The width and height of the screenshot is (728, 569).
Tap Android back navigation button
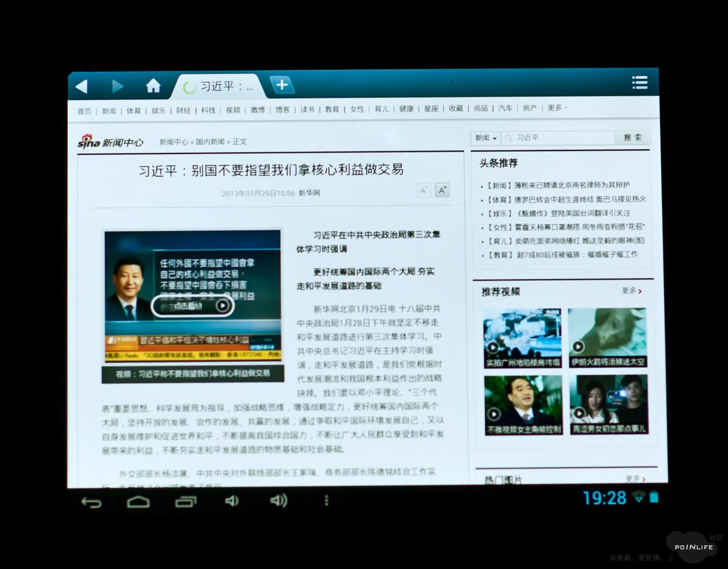coord(91,502)
